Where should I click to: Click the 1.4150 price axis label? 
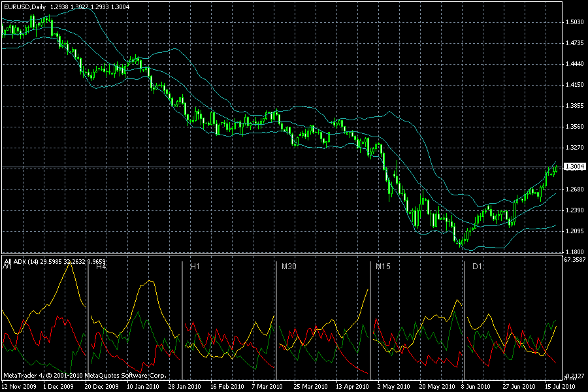[574, 85]
